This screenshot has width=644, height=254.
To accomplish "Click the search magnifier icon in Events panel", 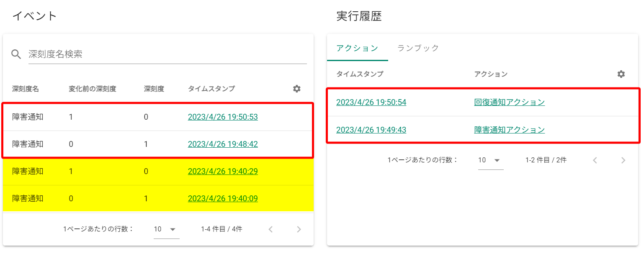I will pyautogui.click(x=16, y=54).
